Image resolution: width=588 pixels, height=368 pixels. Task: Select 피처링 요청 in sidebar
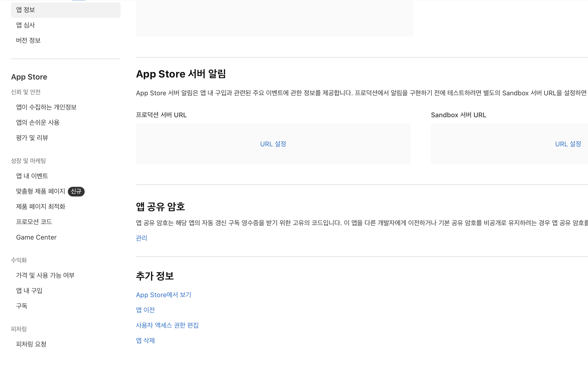click(x=31, y=344)
